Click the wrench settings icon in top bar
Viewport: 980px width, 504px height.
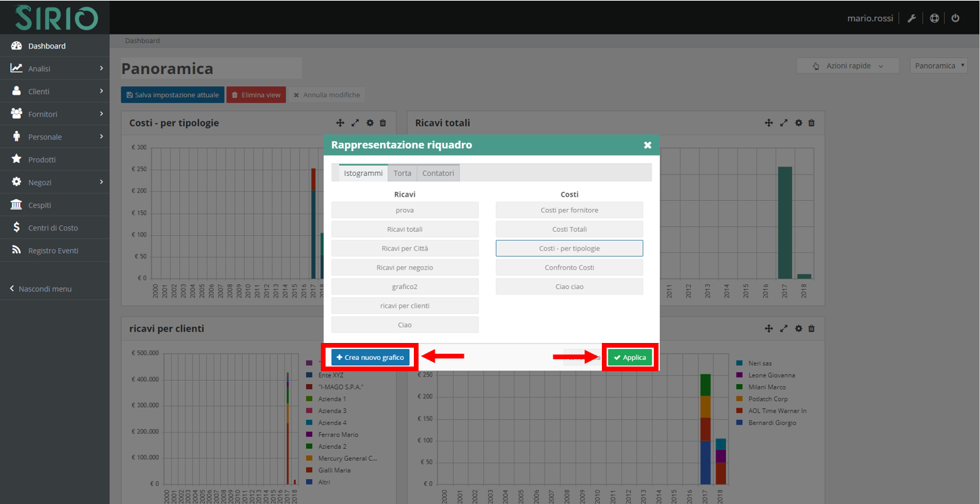(912, 18)
